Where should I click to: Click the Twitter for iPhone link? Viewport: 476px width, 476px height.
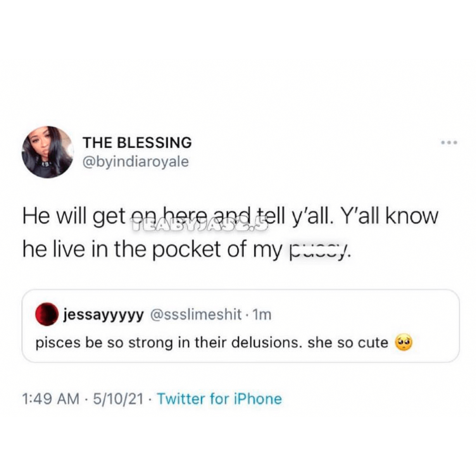pyautogui.click(x=219, y=399)
